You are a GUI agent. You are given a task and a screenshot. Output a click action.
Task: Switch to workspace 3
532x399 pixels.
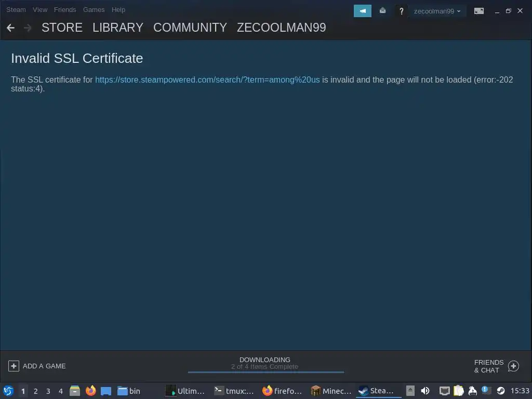[48, 391]
